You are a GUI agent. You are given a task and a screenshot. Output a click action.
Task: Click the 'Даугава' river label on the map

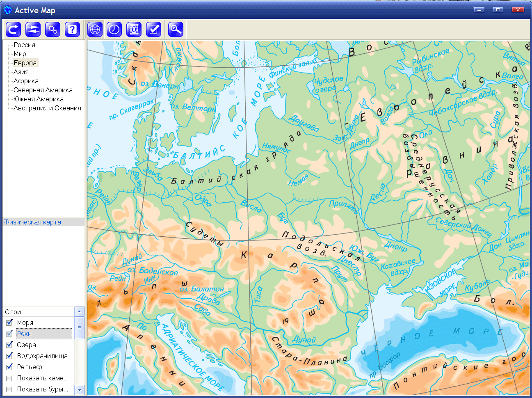click(304, 123)
